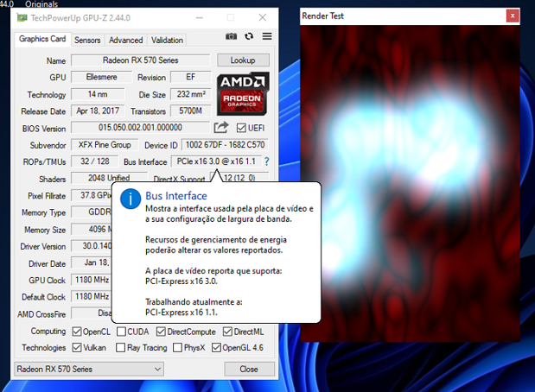This screenshot has height=392, width=535.
Task: Click the GPU-Z title bar app icon
Action: 22,18
